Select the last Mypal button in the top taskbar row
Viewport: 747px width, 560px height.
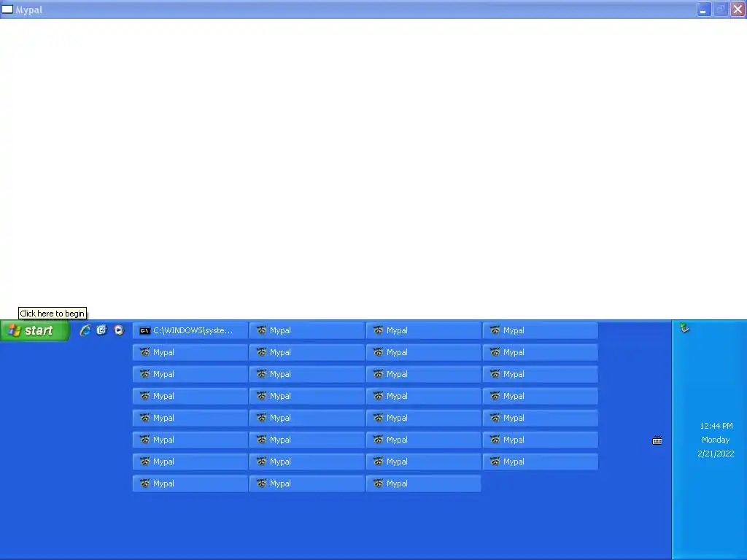541,330
